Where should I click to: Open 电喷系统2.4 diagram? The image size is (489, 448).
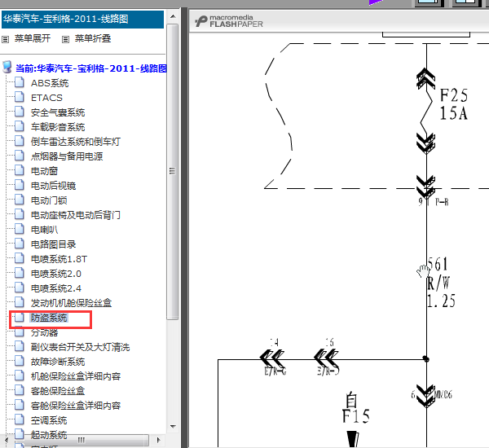pos(56,288)
